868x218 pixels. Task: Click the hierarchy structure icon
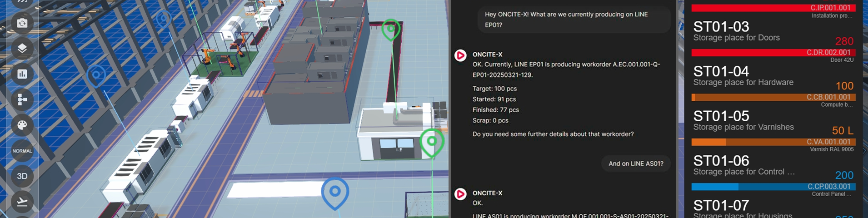(x=22, y=99)
